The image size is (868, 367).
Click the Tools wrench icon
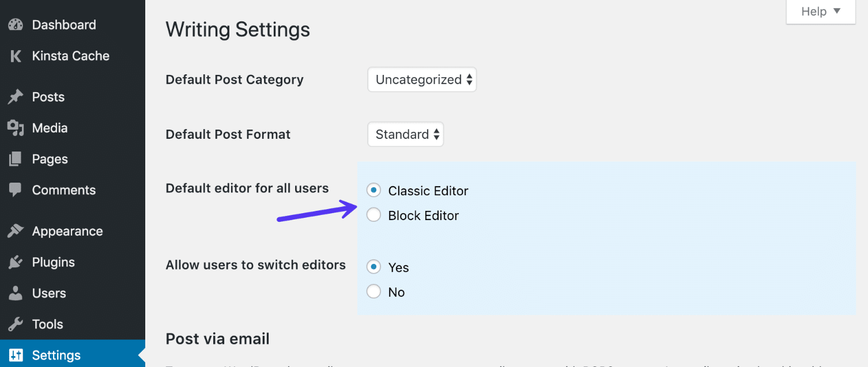pos(14,324)
